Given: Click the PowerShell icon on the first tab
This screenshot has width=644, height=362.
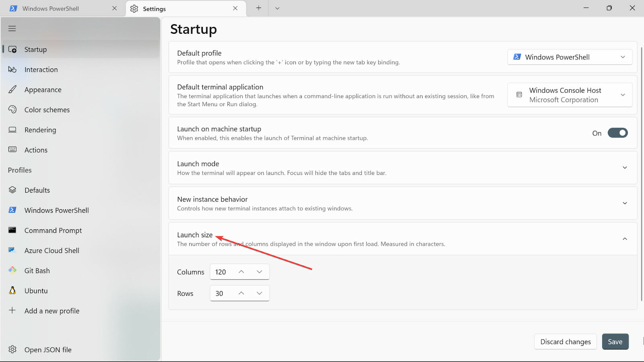Looking at the screenshot, I should click(13, 8).
